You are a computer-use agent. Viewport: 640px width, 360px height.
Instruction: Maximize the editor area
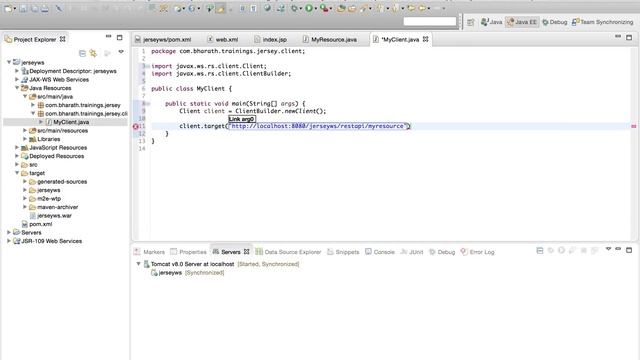coord(629,38)
